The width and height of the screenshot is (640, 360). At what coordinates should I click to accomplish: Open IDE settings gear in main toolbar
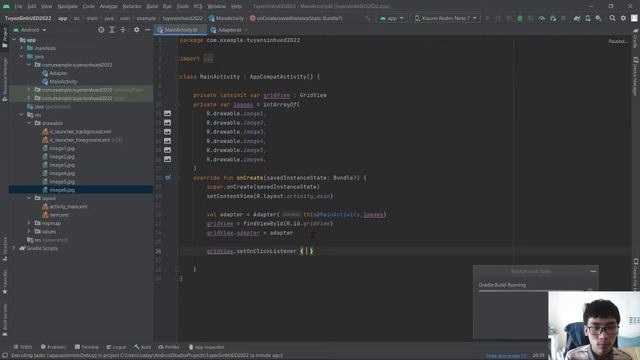pos(623,18)
